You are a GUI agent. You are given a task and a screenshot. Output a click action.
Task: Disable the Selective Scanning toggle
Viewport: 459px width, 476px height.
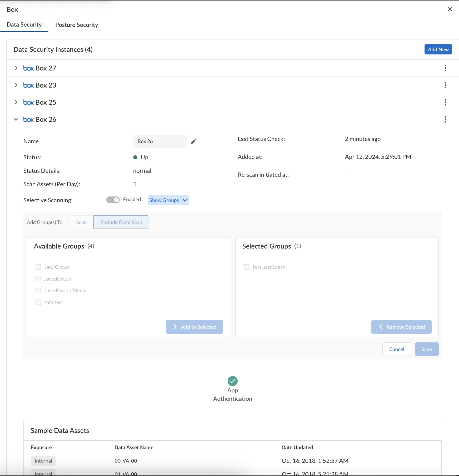[x=113, y=200]
